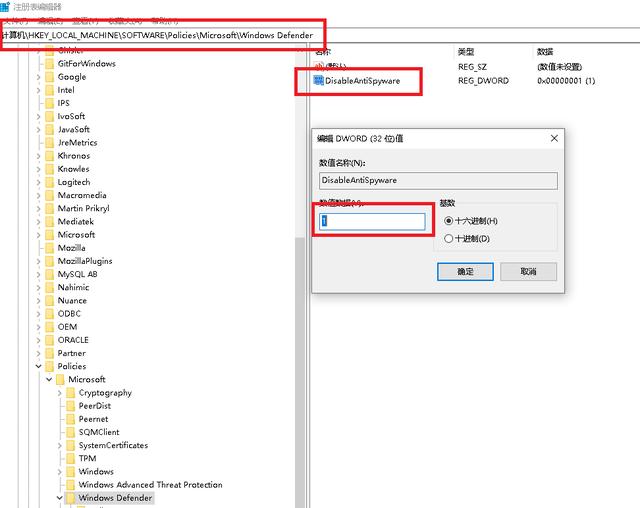640x508 pixels.
Task: Expand the MySQL AB key
Action: (x=38, y=274)
